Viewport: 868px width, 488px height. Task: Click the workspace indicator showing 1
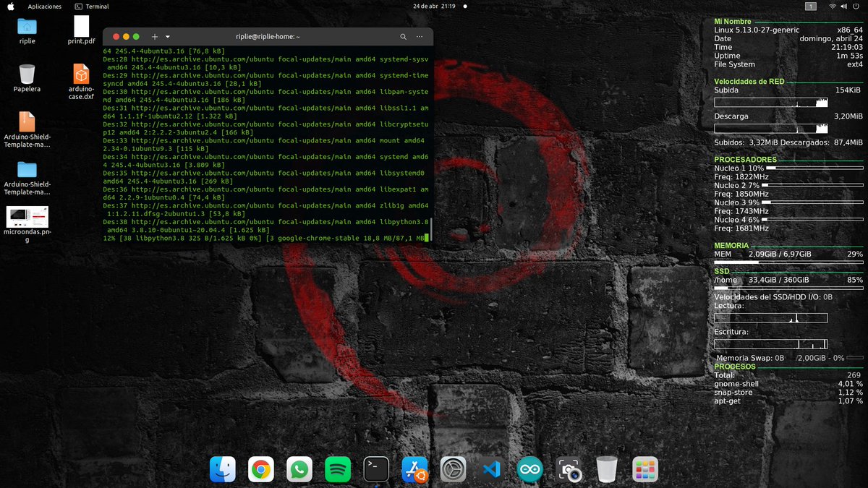[811, 6]
